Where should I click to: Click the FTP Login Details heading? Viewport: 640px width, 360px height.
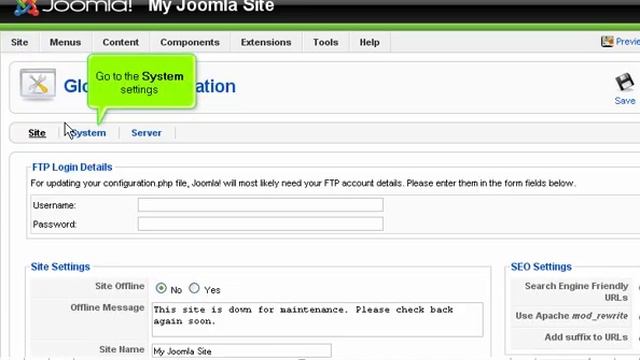[72, 167]
